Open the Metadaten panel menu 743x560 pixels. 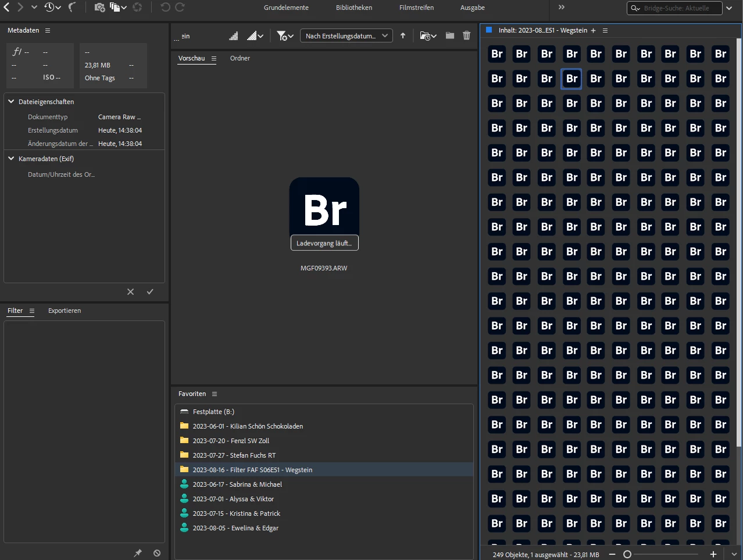coord(48,30)
